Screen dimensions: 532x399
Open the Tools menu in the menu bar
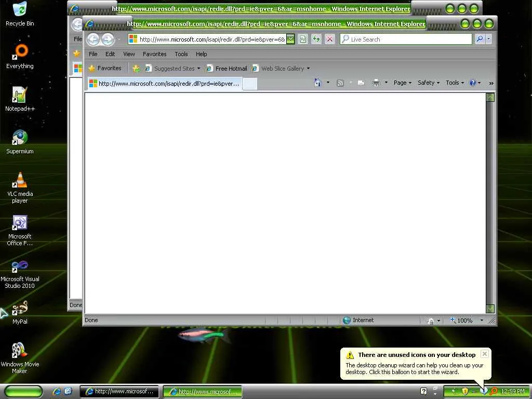[181, 54]
